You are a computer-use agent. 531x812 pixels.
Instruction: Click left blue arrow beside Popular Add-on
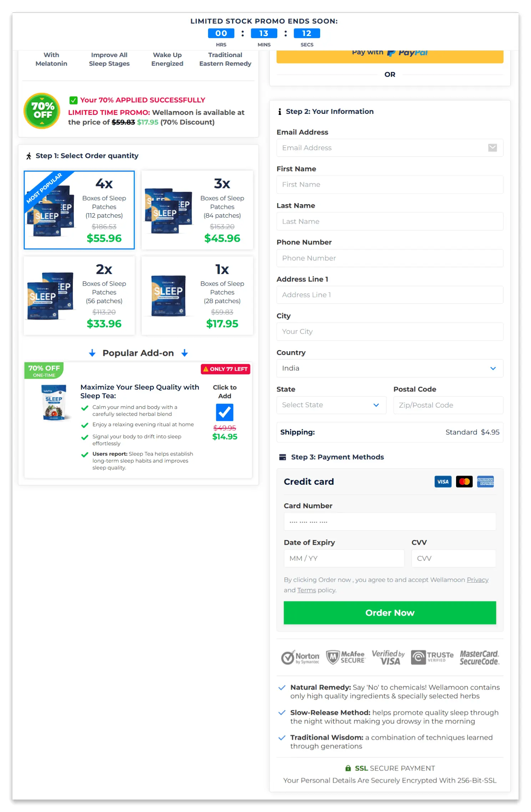[92, 353]
